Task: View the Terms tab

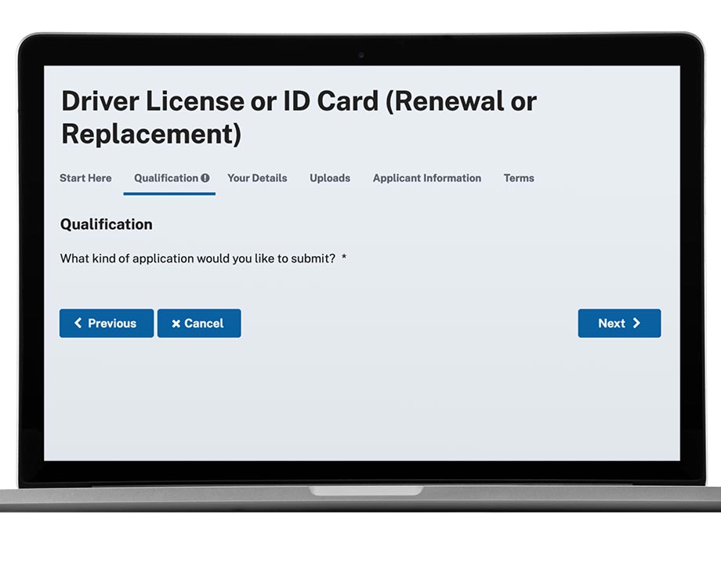Action: 519,178
